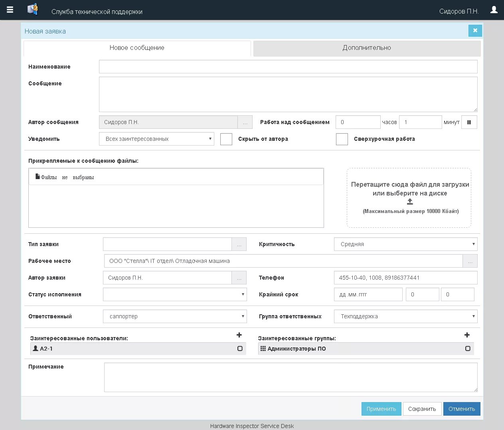Screen dimensions: 504x430
Task: Open the message author picker ellipsis button
Action: coord(245,122)
